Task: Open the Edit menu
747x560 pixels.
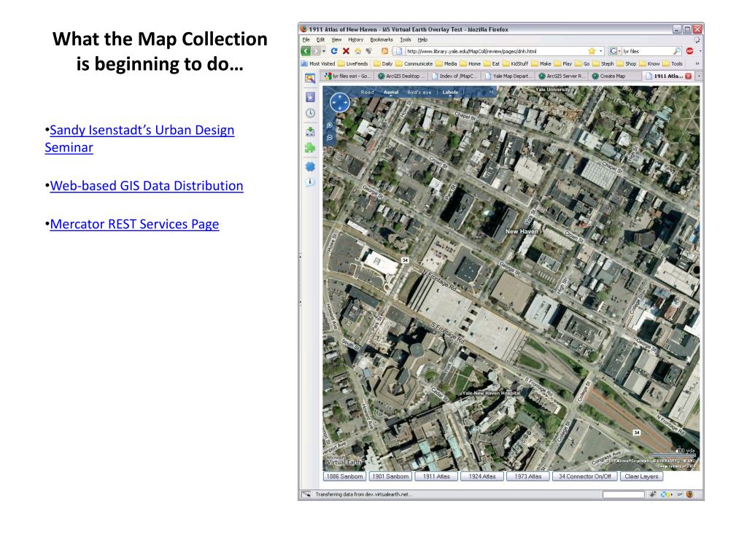Action: click(x=321, y=40)
